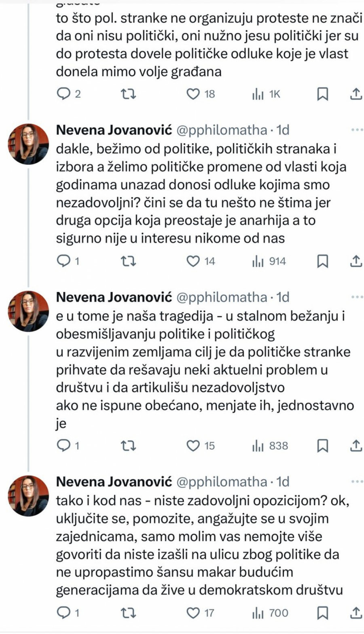
Task: Reply to the tweet with 700 views
Action: tap(63, 613)
